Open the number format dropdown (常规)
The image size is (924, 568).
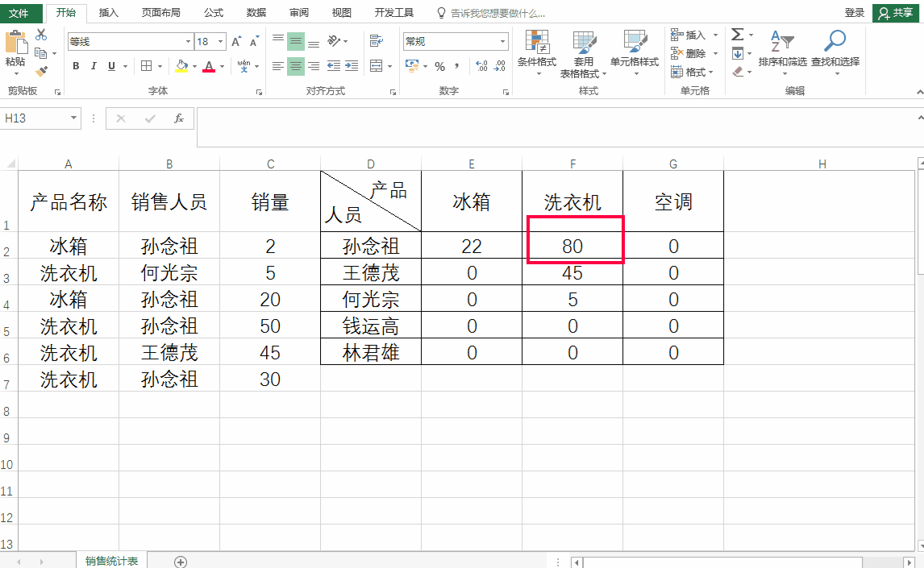click(502, 41)
